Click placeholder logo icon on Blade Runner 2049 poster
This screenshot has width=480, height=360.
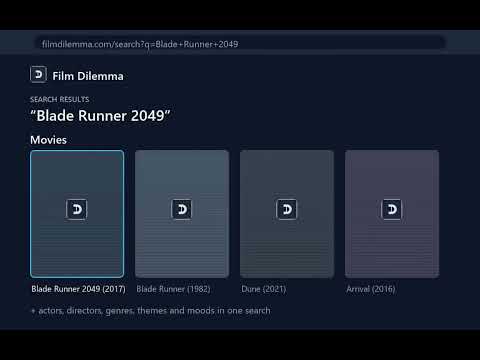[77, 209]
